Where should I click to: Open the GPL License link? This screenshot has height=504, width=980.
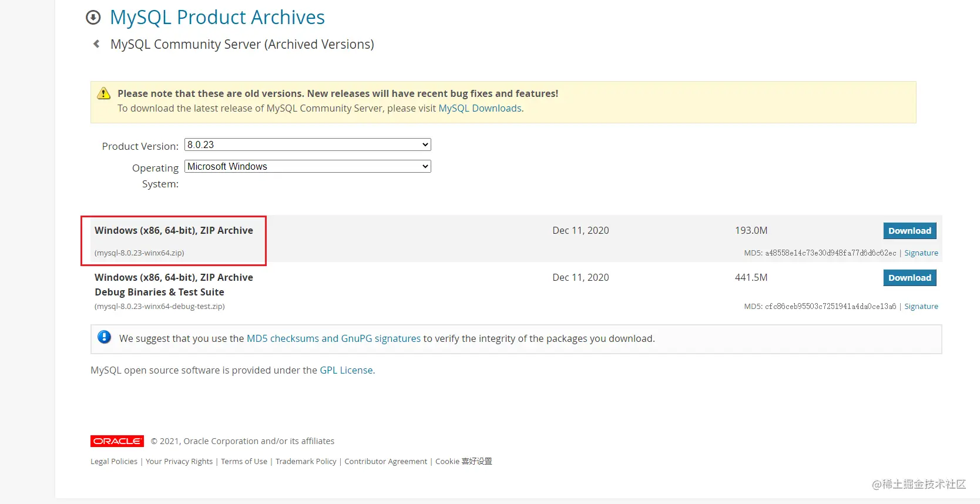tap(346, 370)
